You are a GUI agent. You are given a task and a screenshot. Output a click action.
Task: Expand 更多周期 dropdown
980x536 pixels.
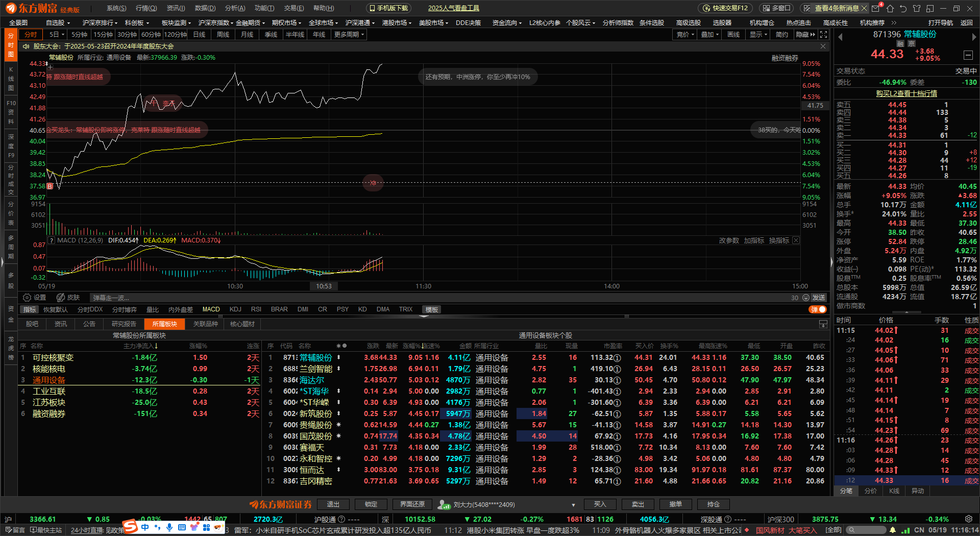point(349,35)
